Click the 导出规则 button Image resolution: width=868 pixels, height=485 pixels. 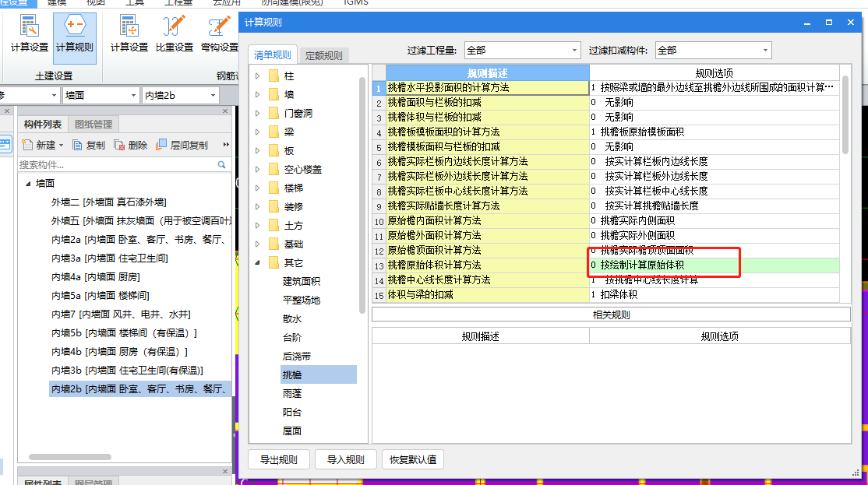coord(279,459)
